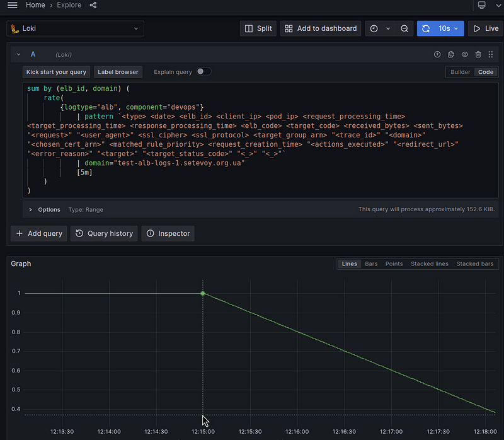504x440 pixels.
Task: Click the Home breadcrumb link
Action: [35, 5]
